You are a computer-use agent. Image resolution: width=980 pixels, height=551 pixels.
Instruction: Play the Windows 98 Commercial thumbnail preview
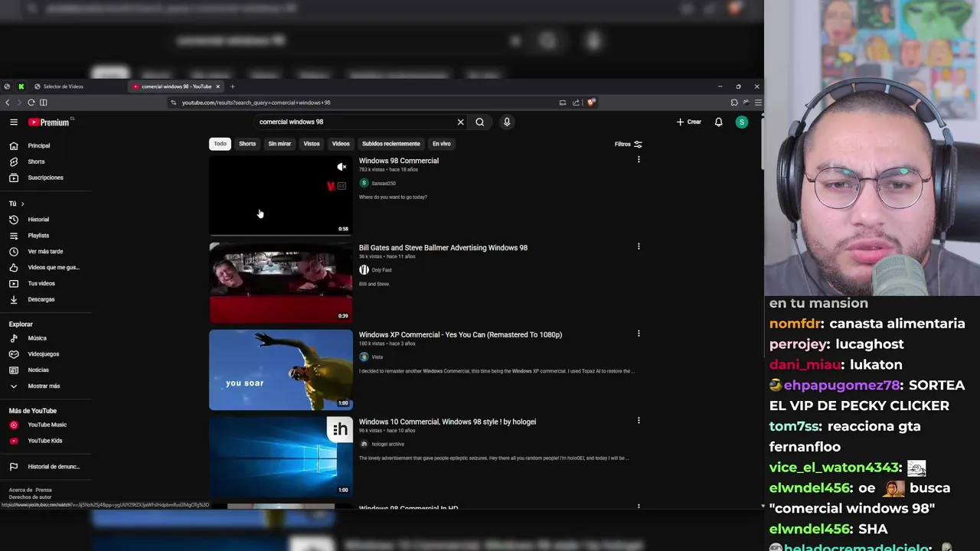point(281,195)
